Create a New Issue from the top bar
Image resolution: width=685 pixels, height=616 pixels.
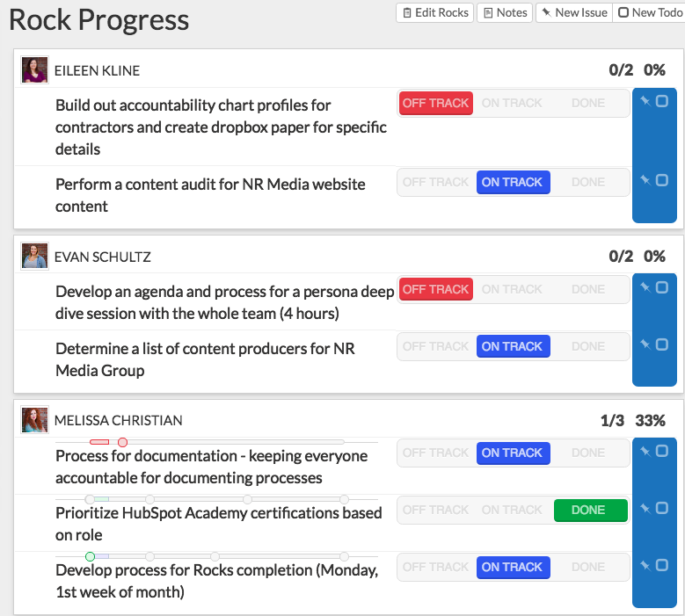coord(574,12)
